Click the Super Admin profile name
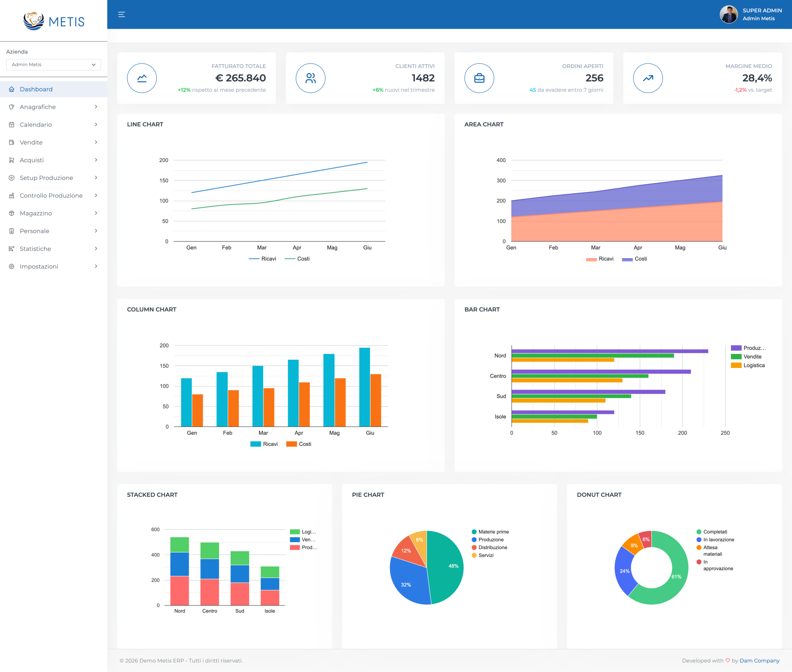 pos(762,11)
